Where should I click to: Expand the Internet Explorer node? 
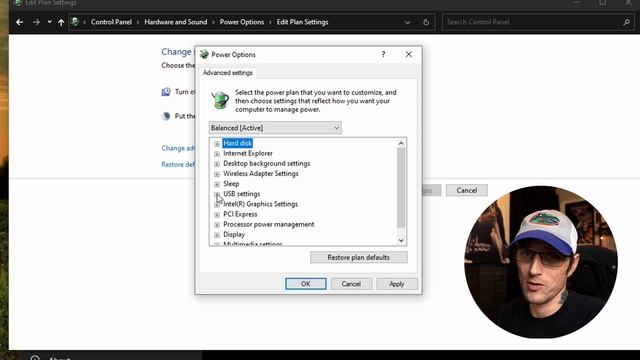pos(217,154)
